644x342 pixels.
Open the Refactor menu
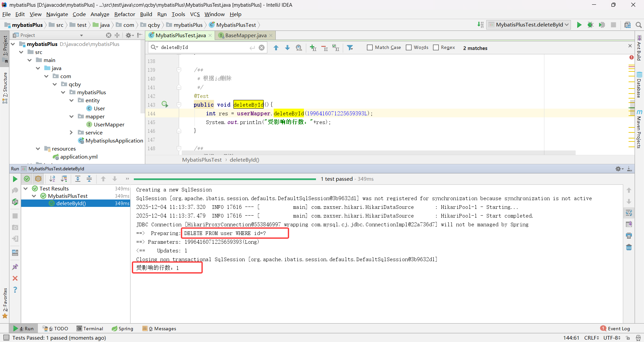124,14
